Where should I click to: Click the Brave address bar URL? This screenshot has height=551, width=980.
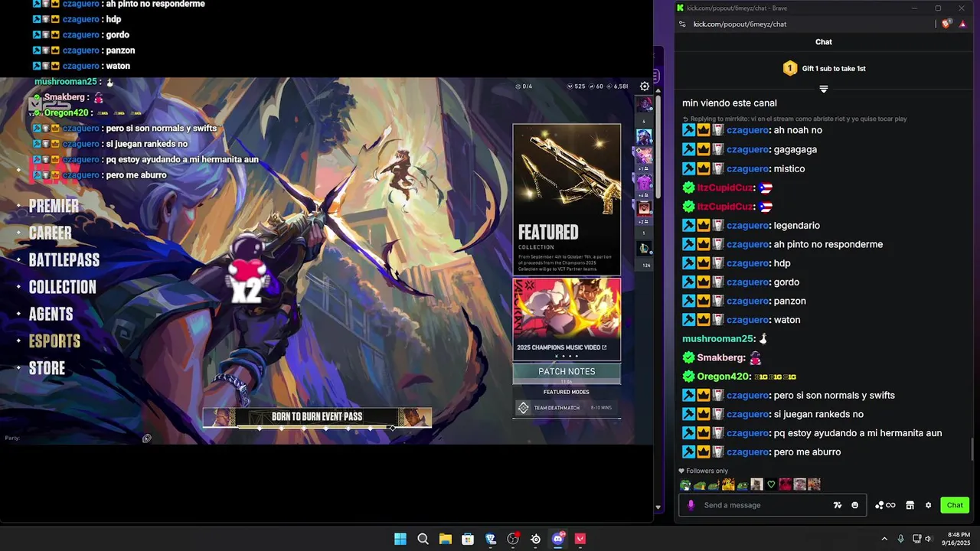pos(740,24)
